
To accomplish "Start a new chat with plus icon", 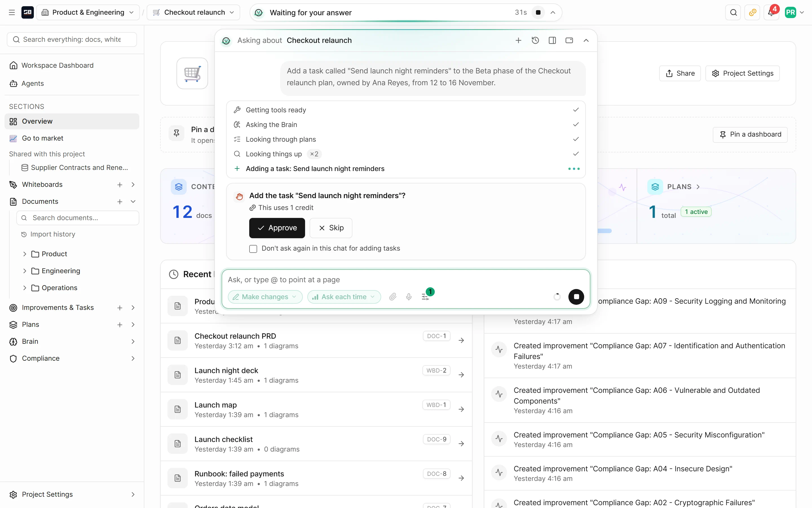I will pos(518,40).
